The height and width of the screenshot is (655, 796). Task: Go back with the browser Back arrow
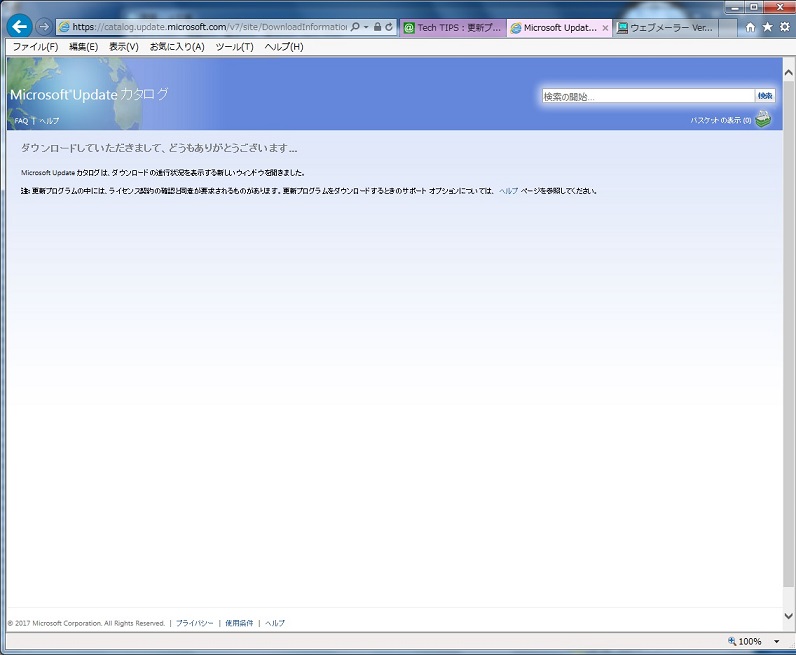[x=19, y=26]
